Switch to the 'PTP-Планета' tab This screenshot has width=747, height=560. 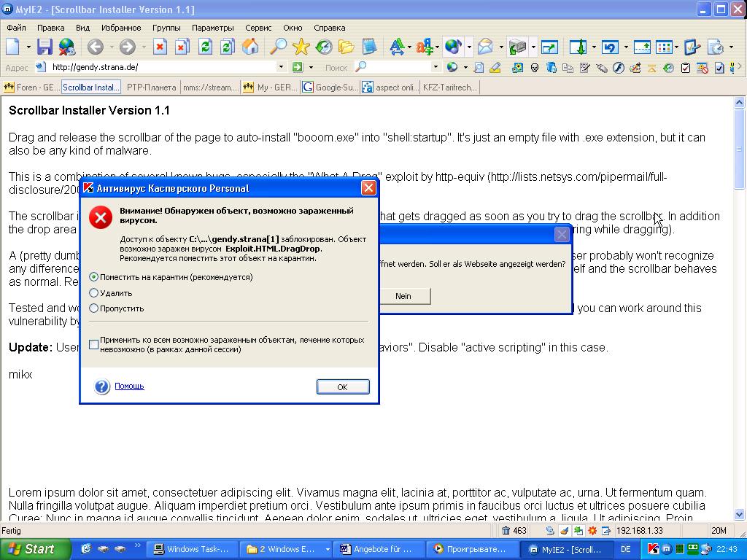click(152, 87)
